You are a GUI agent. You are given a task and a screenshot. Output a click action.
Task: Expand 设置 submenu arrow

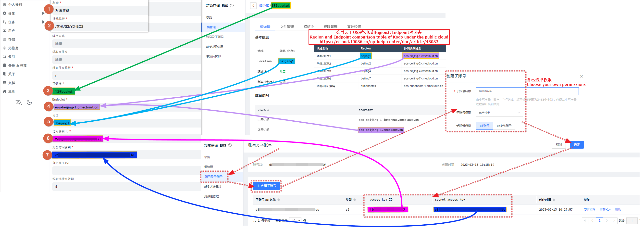tap(44, 13)
